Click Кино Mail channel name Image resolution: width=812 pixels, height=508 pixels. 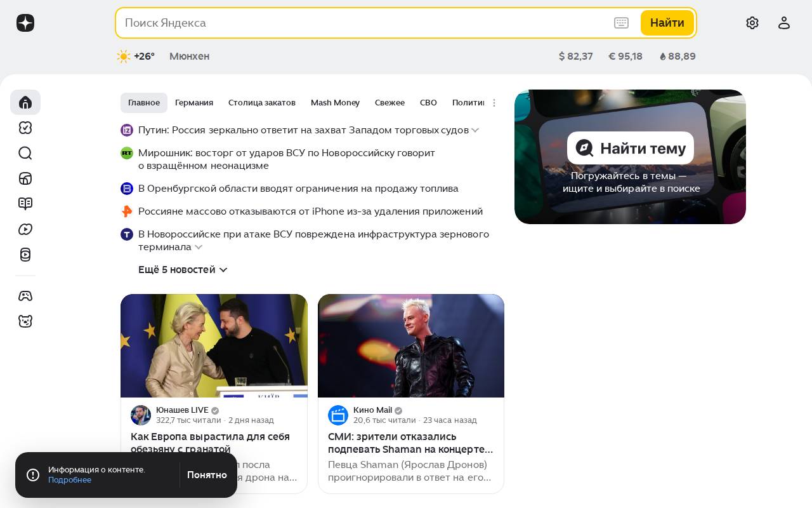(372, 410)
